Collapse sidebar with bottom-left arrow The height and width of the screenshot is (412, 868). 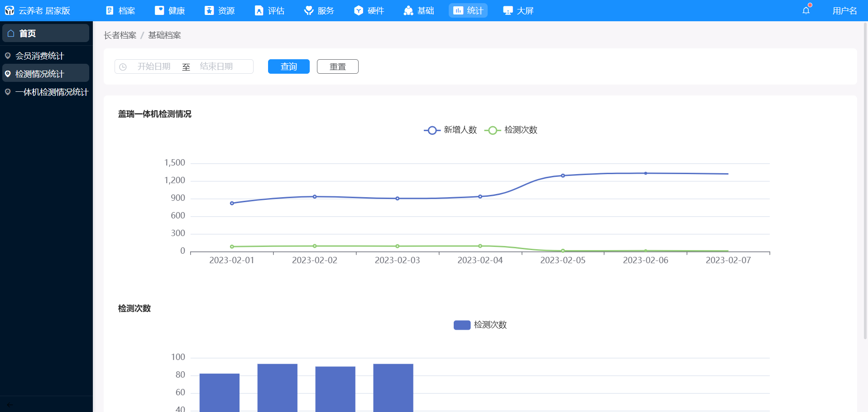10,404
